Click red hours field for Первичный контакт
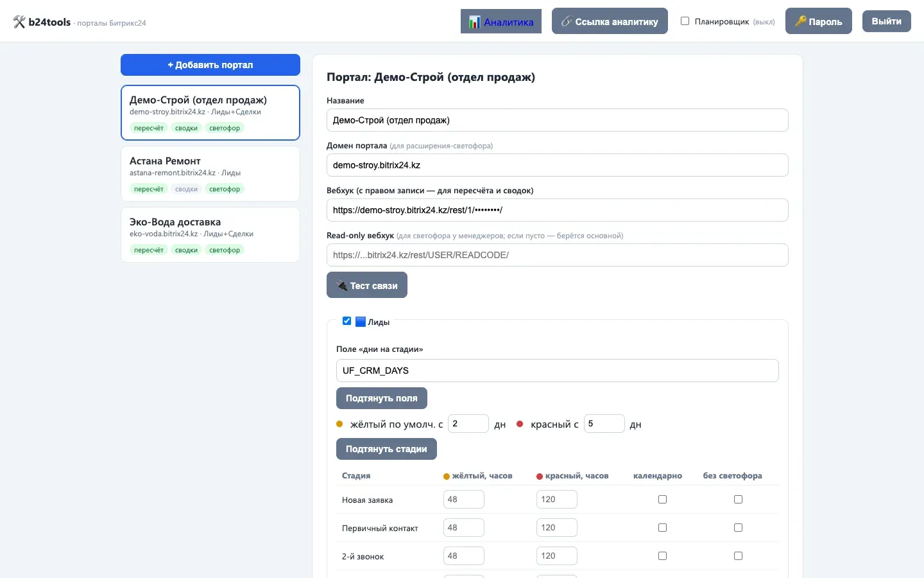924x578 pixels. 556,528
